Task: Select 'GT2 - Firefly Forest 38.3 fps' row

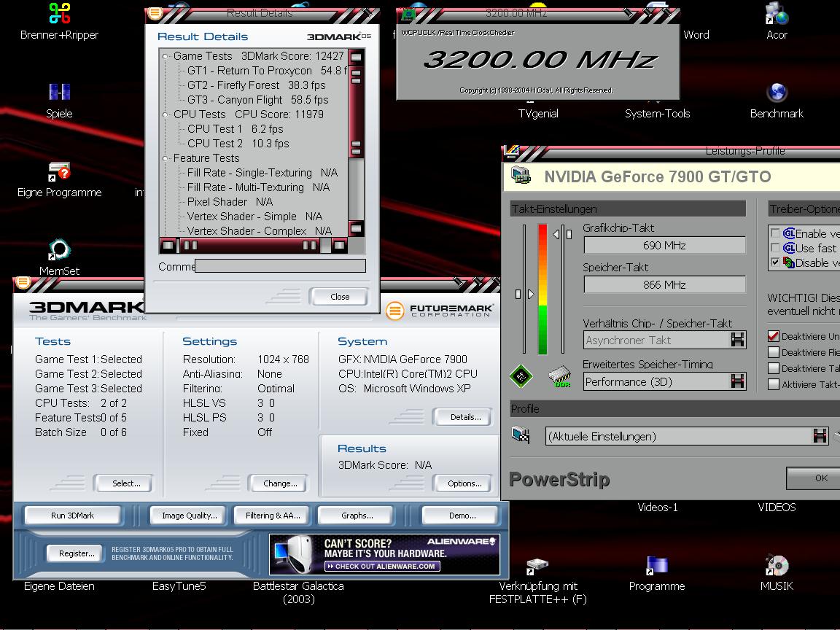Action: [x=256, y=85]
